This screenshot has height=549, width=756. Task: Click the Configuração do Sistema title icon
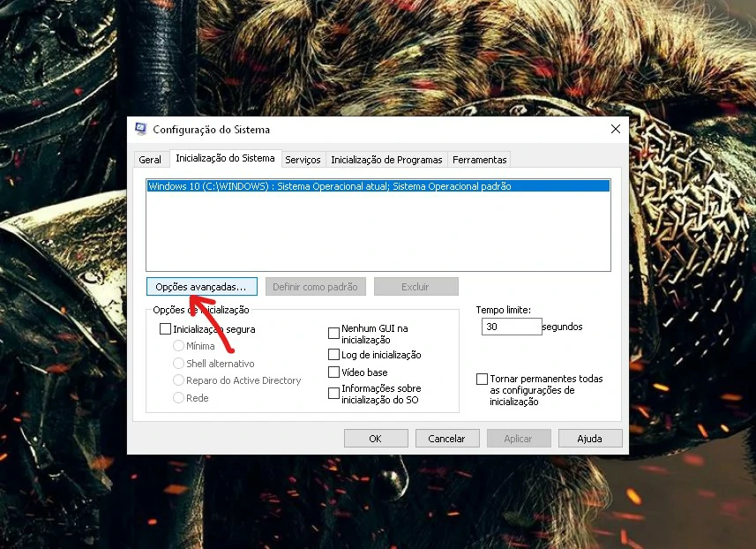[141, 129]
